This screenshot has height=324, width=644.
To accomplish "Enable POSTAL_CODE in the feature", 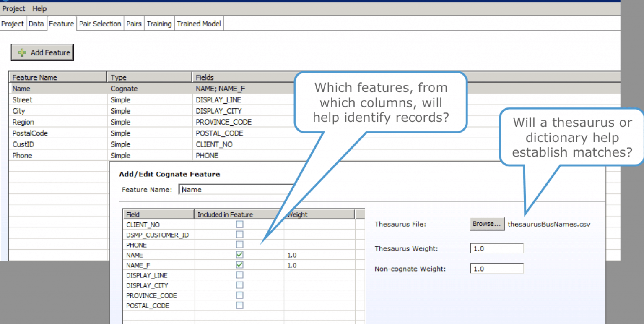I will click(239, 305).
